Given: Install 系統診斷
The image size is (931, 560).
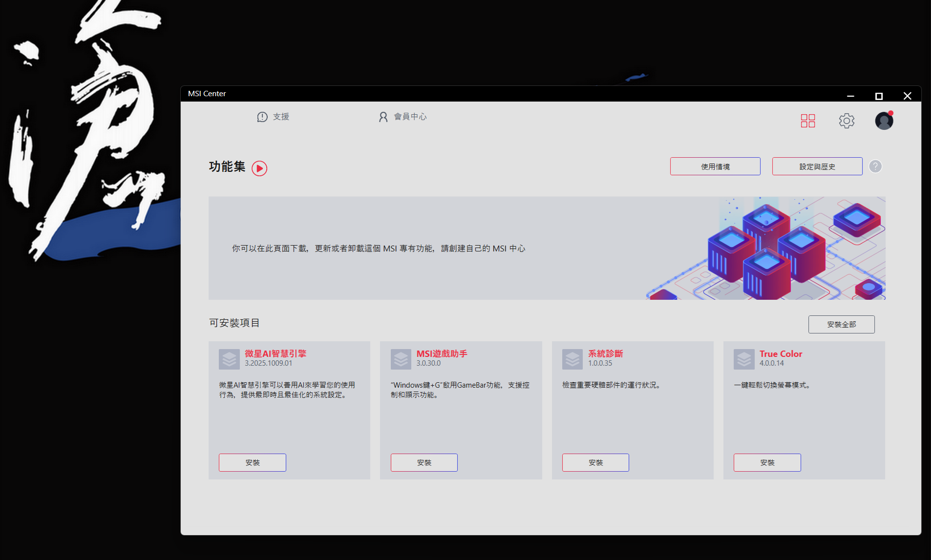Looking at the screenshot, I should click(595, 462).
